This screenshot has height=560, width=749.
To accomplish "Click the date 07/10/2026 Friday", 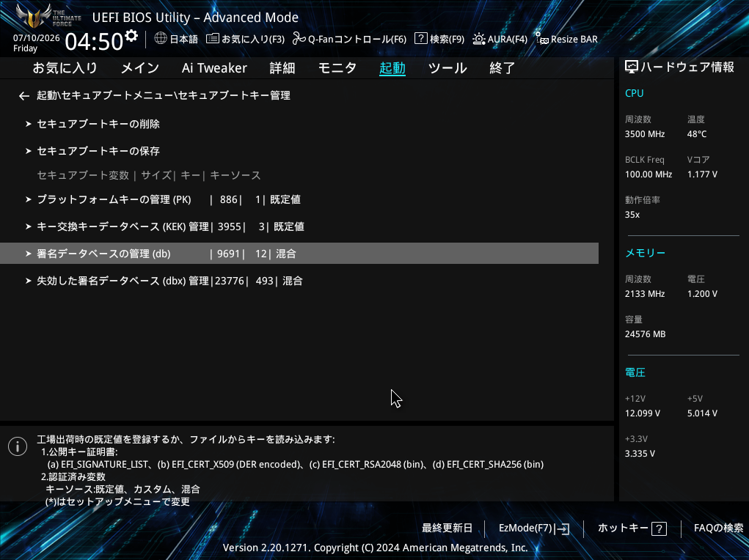I will tap(36, 43).
